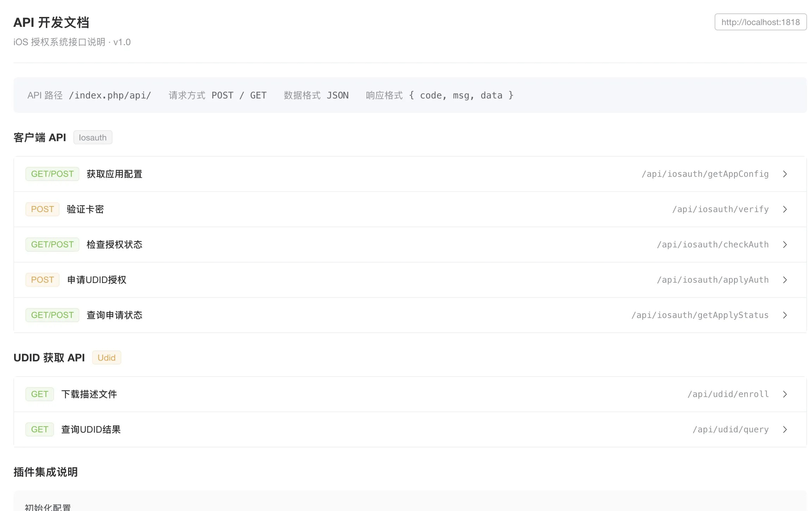Image resolution: width=812 pixels, height=511 pixels.
Task: Expand the getApplyStatus row chevron
Action: click(x=785, y=315)
